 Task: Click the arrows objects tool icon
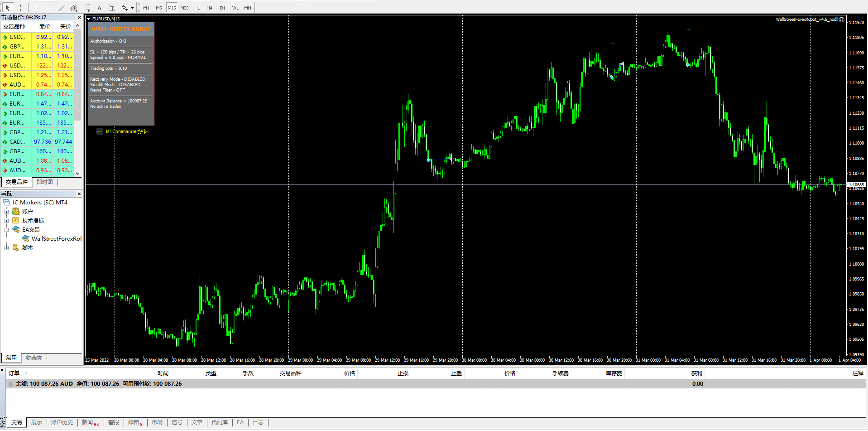click(x=125, y=8)
